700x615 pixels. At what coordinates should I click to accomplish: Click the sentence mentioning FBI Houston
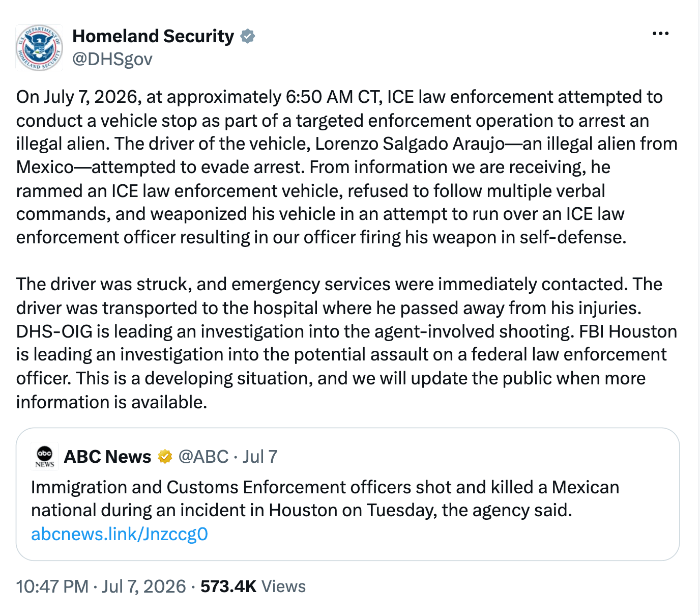pos(346,355)
